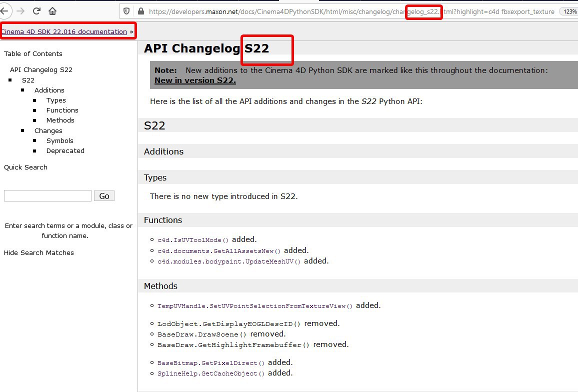Click the Additions section heading

(x=163, y=151)
